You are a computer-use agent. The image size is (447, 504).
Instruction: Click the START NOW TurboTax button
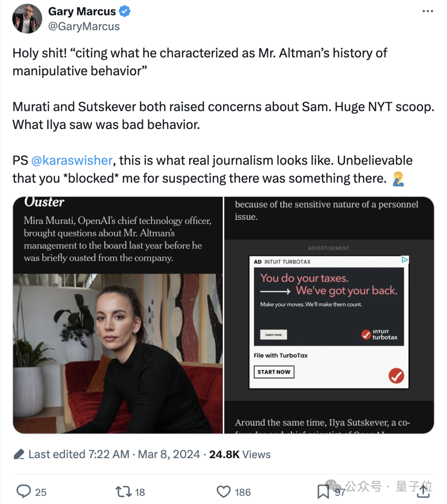tap(274, 372)
